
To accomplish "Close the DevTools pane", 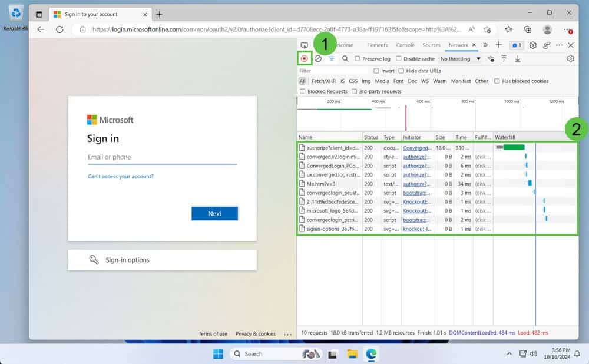I will (571, 45).
